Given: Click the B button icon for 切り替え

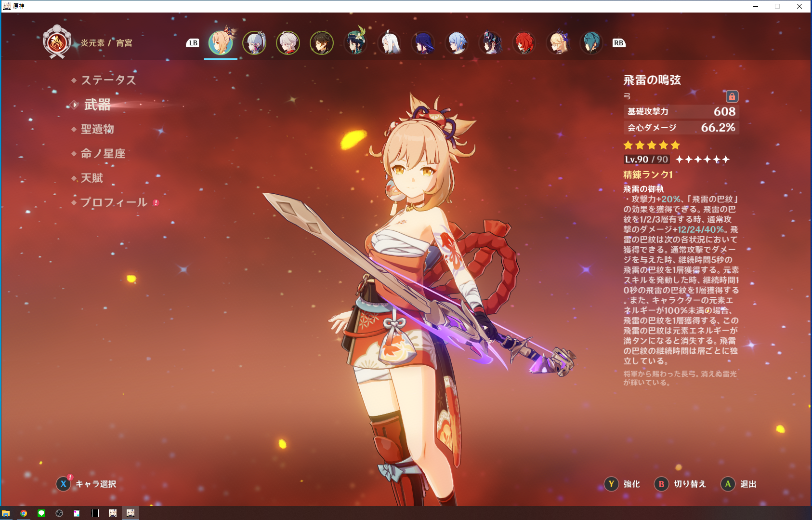Looking at the screenshot, I should pos(661,484).
